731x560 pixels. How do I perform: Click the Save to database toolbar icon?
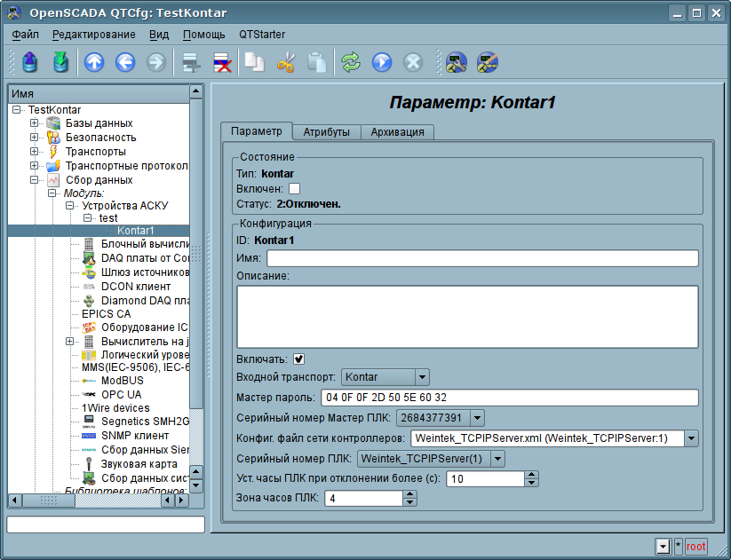[60, 62]
